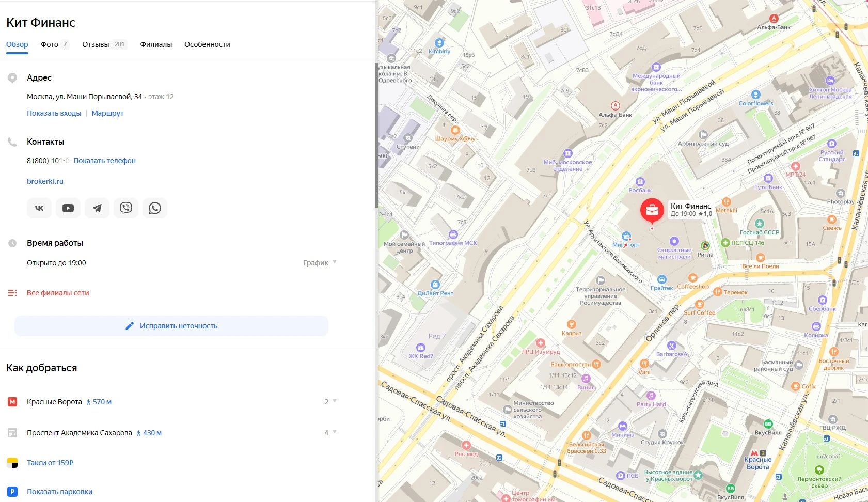
Task: Click the 570 м walking distance link
Action: click(x=99, y=402)
